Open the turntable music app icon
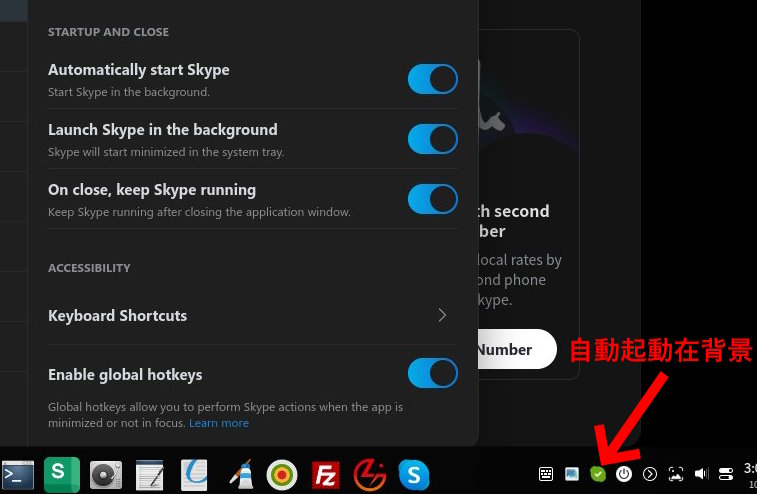This screenshot has height=494, width=757. tap(106, 475)
